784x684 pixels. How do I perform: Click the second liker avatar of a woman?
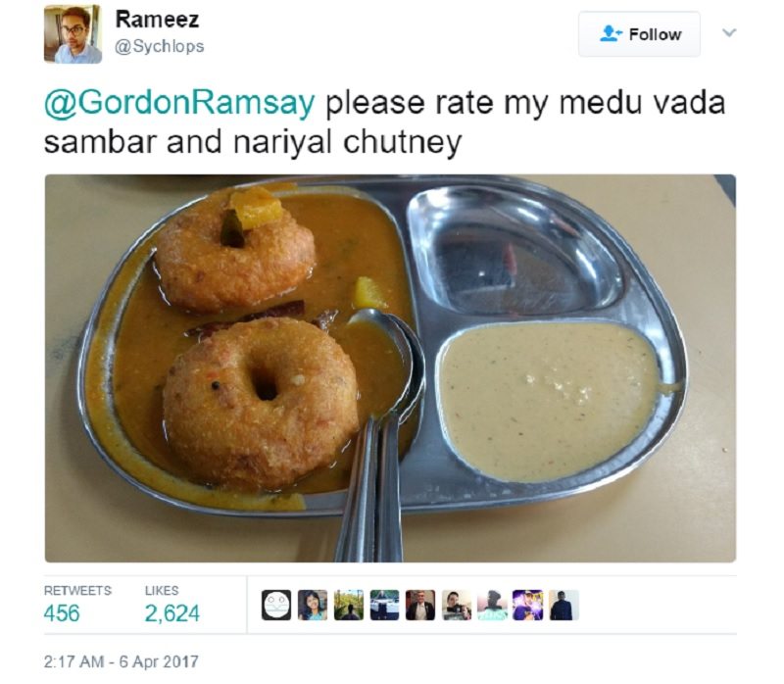313,605
